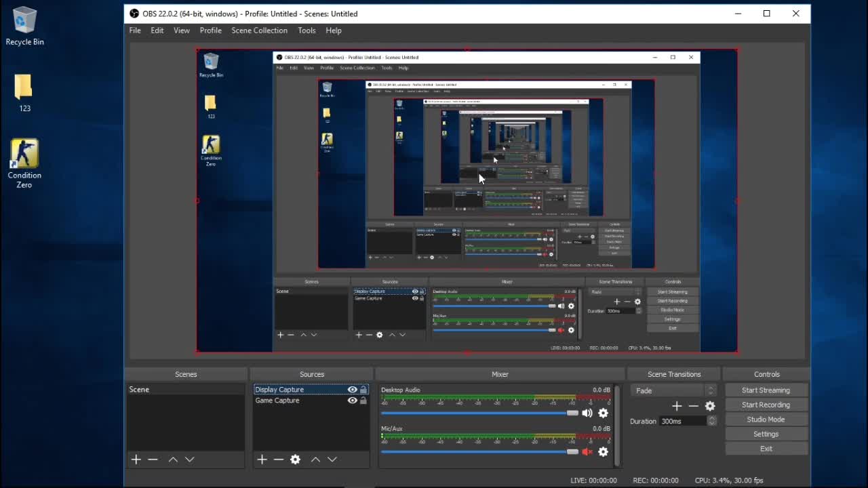
Task: Adjust Duration spinner arrows
Action: [x=711, y=421]
